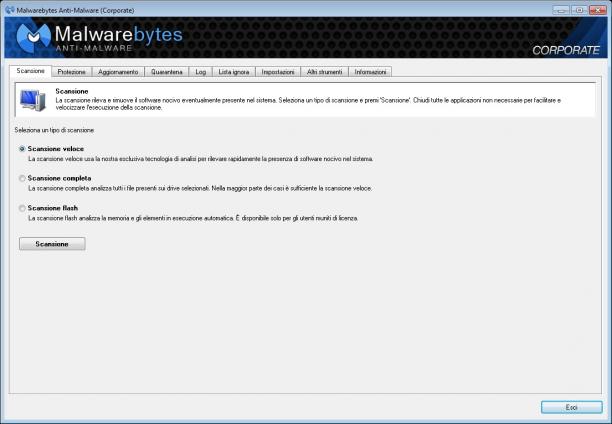The height and width of the screenshot is (424, 612).
Task: Switch to the Aggiornamento tab
Action: [118, 72]
